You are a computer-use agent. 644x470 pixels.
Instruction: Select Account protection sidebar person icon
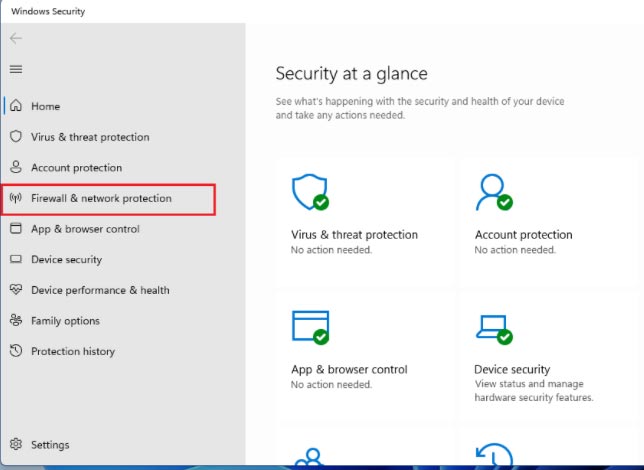click(x=15, y=168)
